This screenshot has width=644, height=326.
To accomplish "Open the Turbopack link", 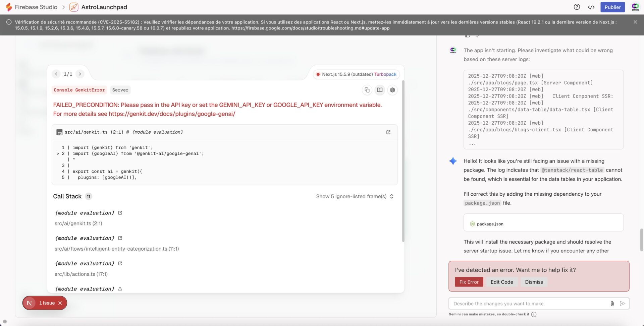I will point(385,74).
